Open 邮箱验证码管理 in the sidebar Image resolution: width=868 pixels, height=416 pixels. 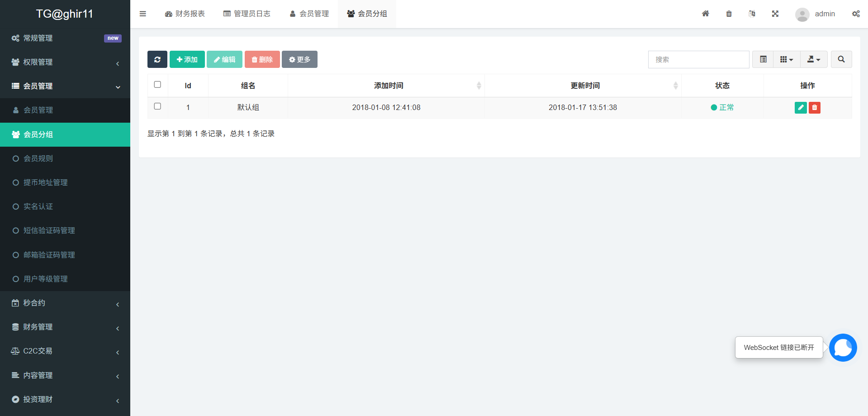pyautogui.click(x=65, y=255)
